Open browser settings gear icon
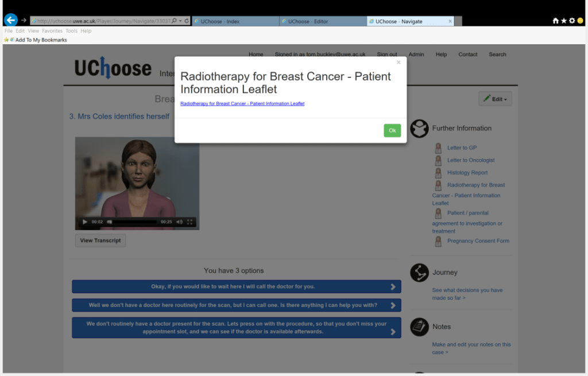The image size is (588, 376). [x=572, y=21]
